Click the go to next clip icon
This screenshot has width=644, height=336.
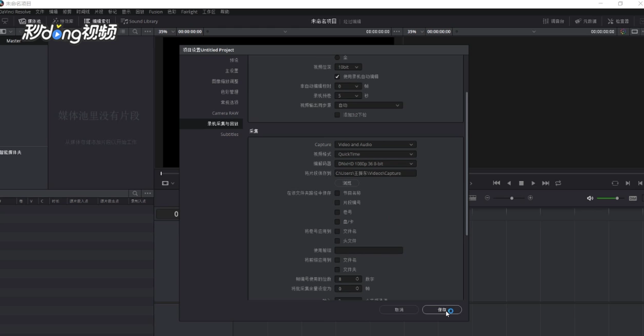click(628, 183)
